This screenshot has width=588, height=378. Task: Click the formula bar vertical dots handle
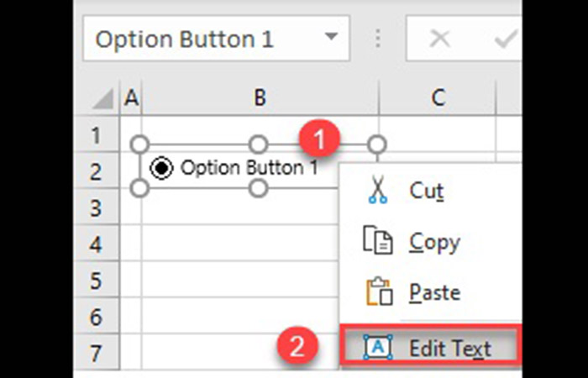click(378, 39)
